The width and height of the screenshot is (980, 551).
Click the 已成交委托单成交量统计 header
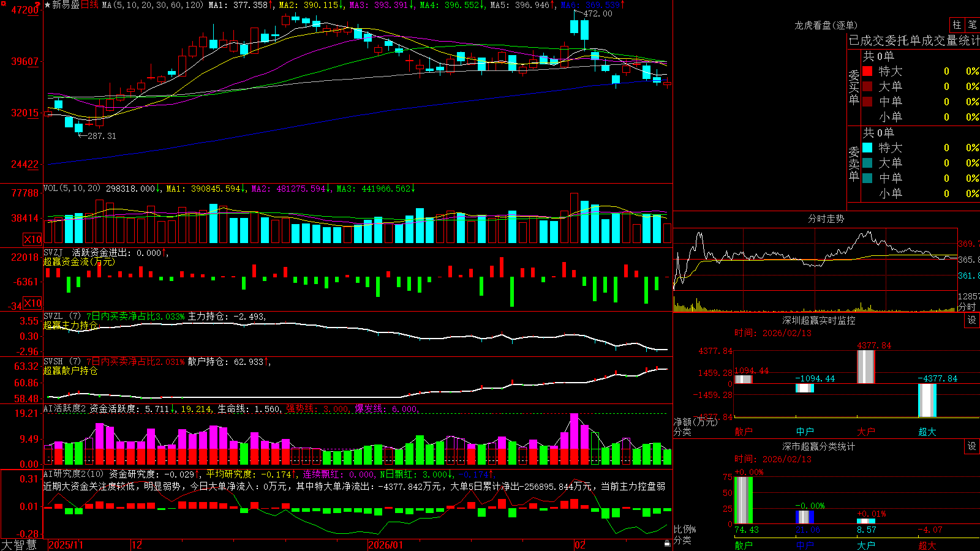pyautogui.click(x=914, y=40)
